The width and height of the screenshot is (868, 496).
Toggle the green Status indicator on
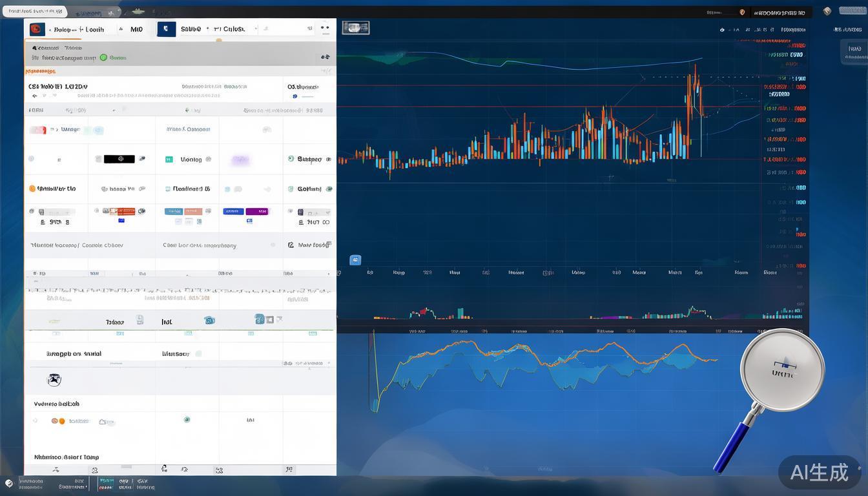click(x=104, y=57)
